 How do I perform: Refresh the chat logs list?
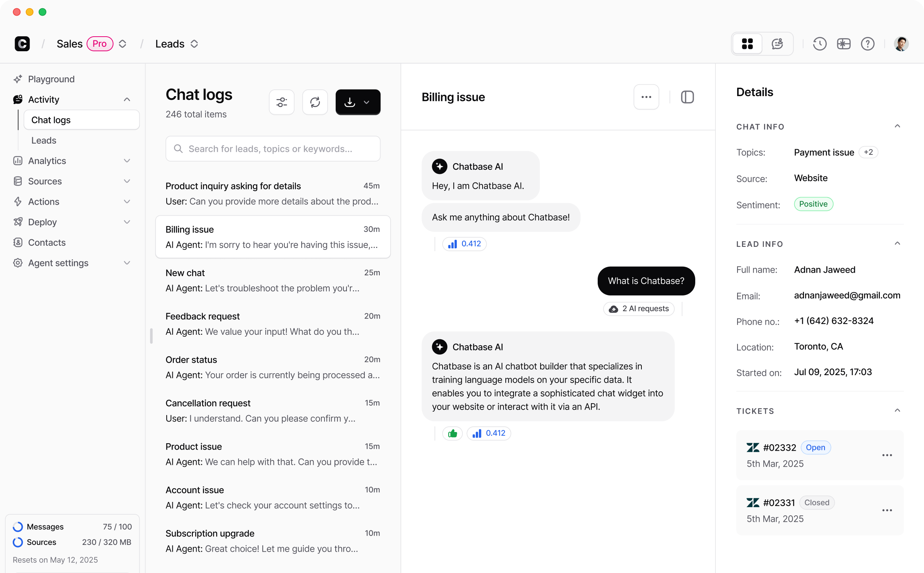pos(315,102)
